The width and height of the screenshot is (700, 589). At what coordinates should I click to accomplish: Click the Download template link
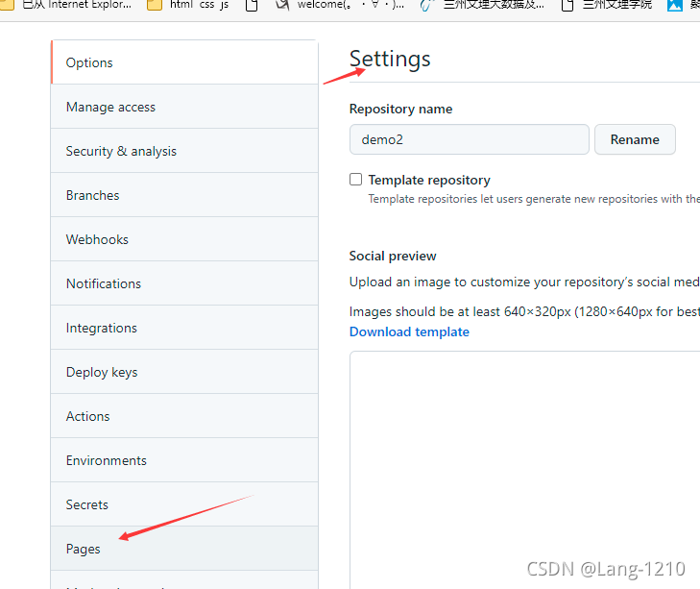point(409,331)
